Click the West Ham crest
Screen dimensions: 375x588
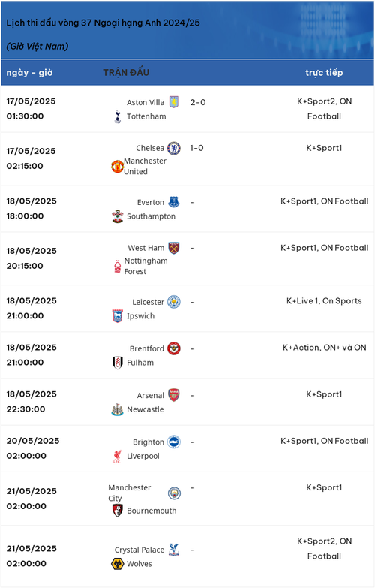click(x=174, y=248)
